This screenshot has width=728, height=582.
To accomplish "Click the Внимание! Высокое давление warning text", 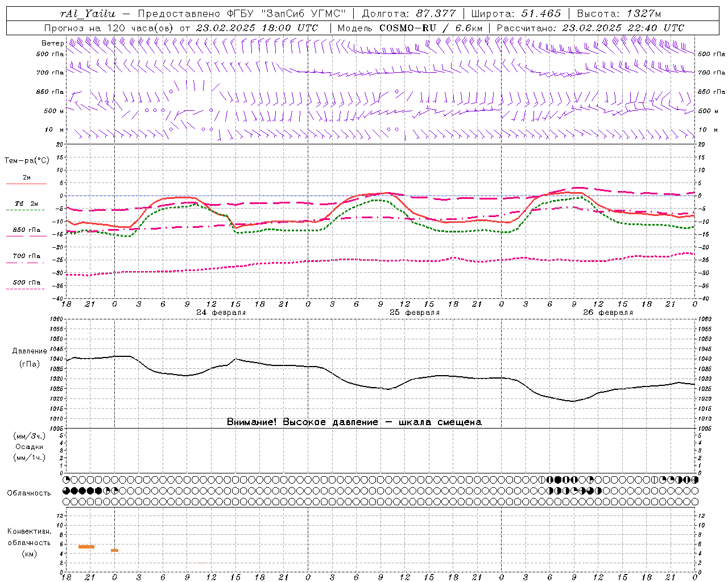I will click(354, 422).
